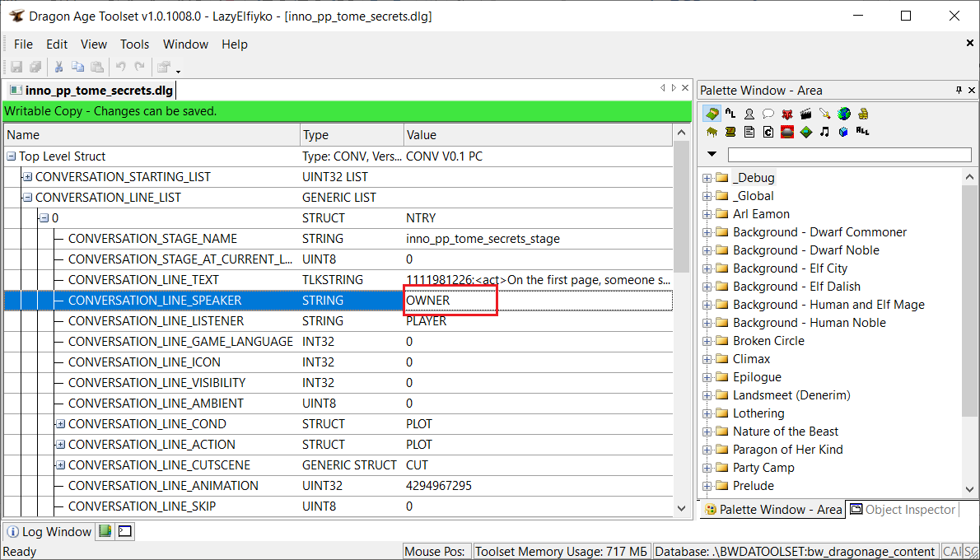The image size is (980, 560).
Task: Select the cutscene clapperboard palette icon
Action: pos(805,114)
